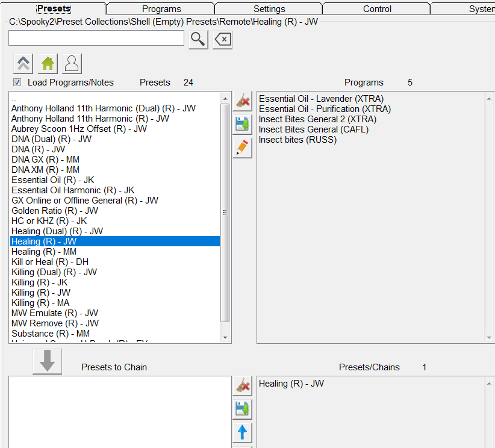
Task: Open the User presets folder
Action: click(72, 63)
